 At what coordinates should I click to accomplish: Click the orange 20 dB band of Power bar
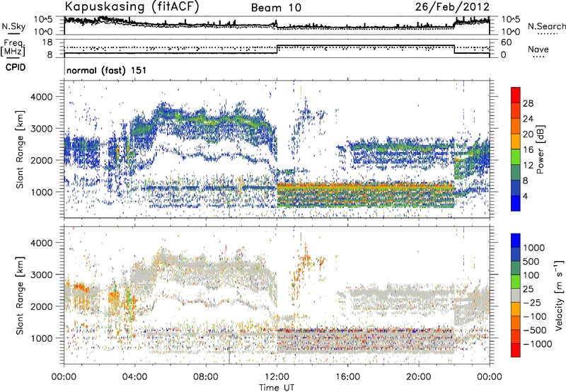pos(516,127)
